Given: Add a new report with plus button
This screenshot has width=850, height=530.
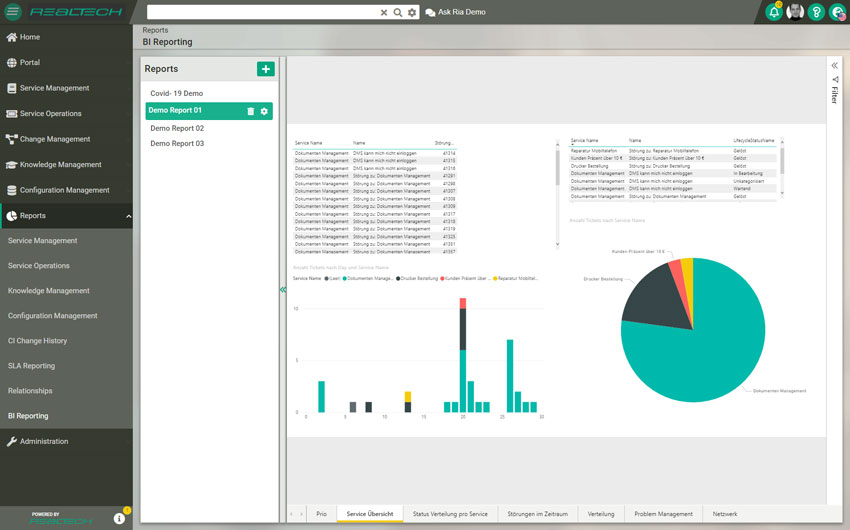Looking at the screenshot, I should click(266, 69).
